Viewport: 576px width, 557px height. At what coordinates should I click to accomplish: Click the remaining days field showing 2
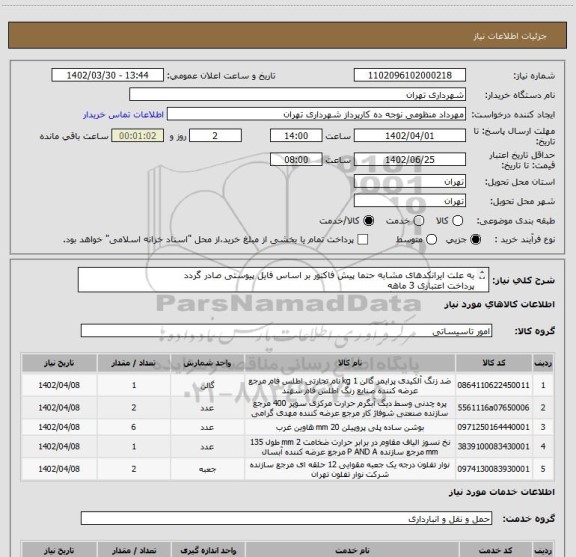(215, 136)
